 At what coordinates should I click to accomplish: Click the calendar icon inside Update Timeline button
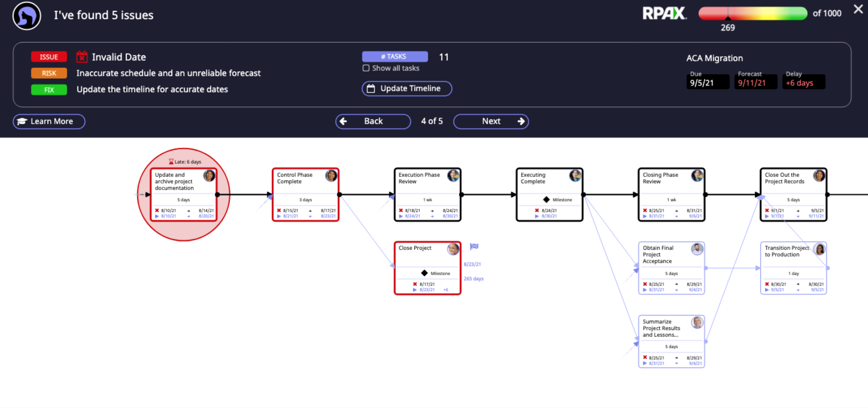pos(371,88)
